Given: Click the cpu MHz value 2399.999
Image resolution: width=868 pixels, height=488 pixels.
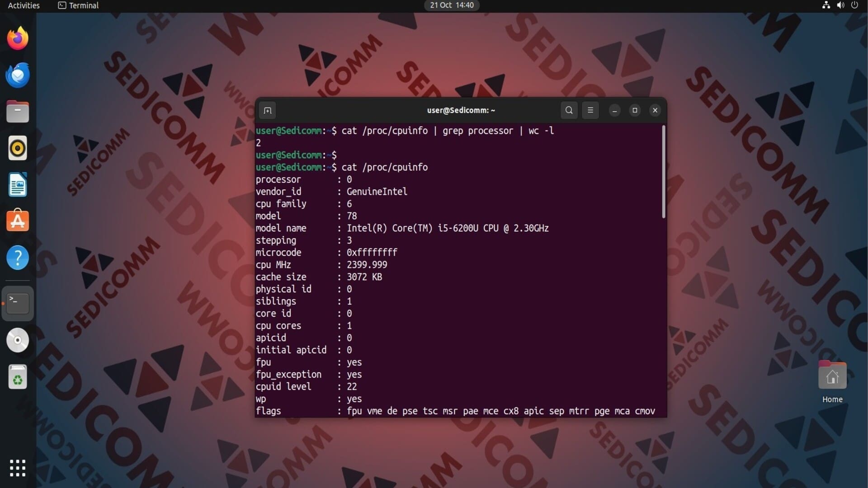Looking at the screenshot, I should pos(367,265).
